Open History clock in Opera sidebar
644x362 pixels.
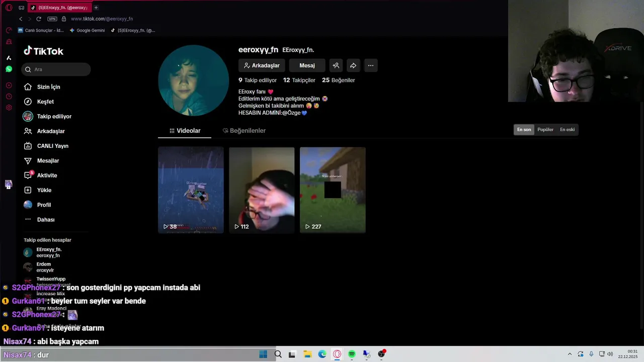9,97
